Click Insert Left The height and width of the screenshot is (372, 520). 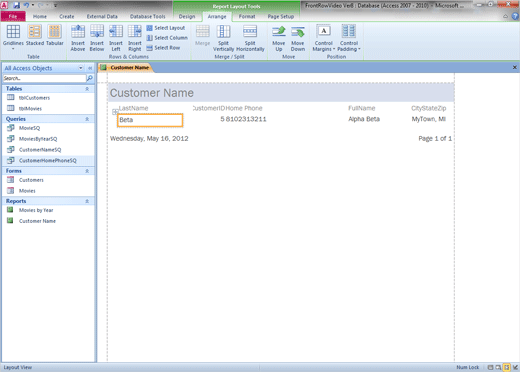point(116,38)
